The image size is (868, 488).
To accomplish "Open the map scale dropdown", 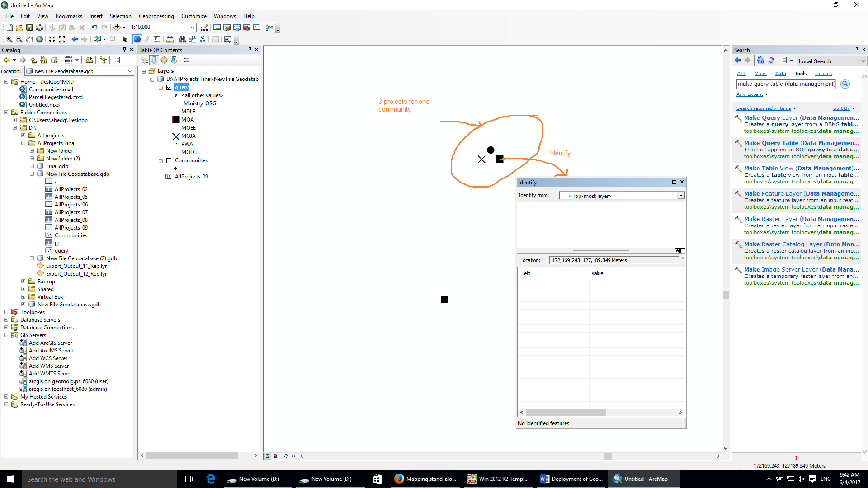I will 193,28.
